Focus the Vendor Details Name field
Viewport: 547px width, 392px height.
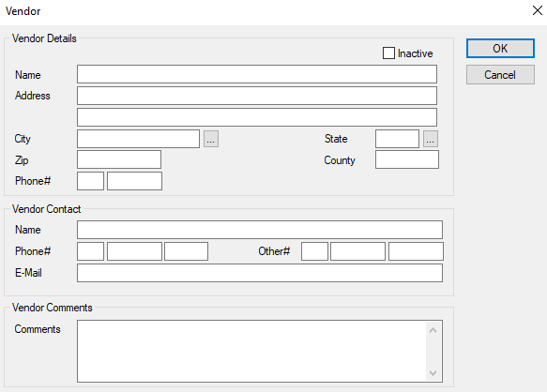(x=257, y=74)
